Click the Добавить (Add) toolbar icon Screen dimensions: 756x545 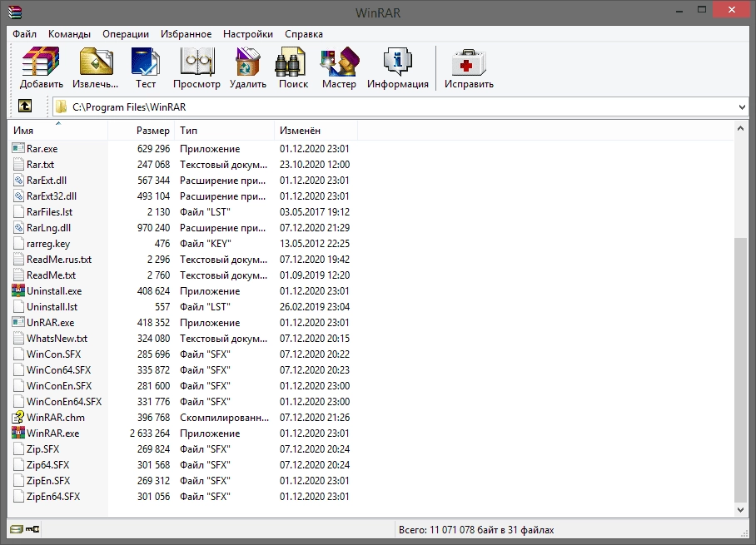coord(41,62)
